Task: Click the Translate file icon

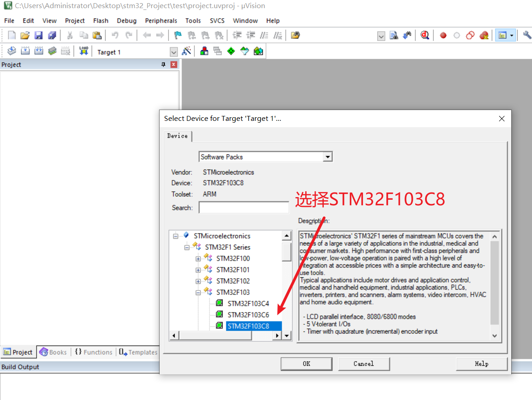Action: (12, 51)
